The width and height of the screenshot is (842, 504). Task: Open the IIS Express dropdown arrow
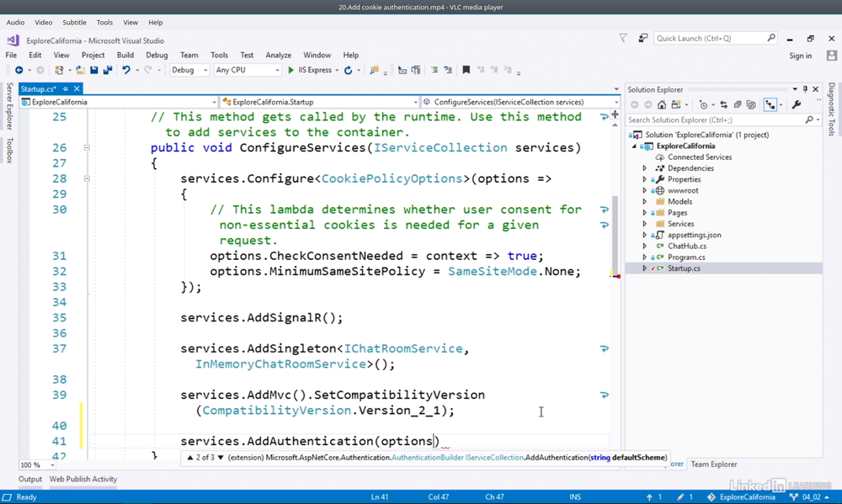pos(338,71)
